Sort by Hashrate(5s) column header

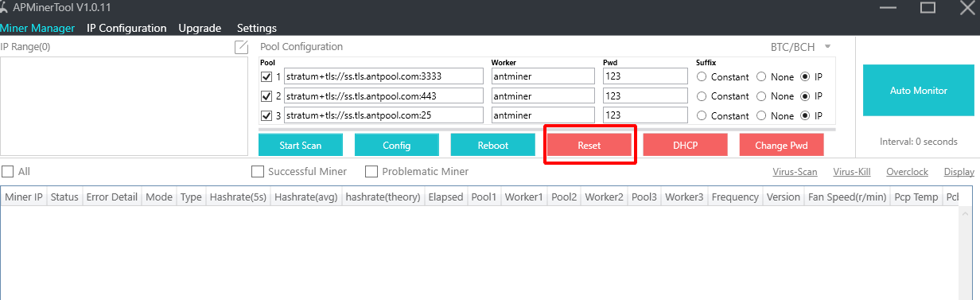tap(238, 197)
